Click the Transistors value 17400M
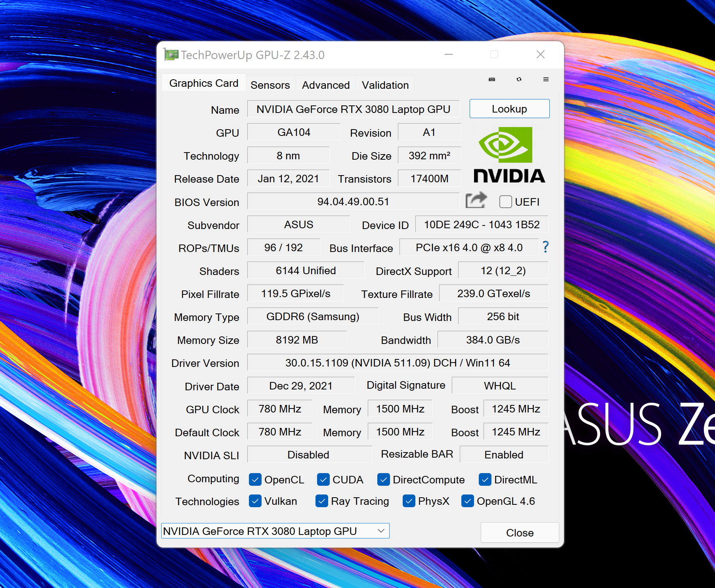The width and height of the screenshot is (715, 588). (x=429, y=178)
